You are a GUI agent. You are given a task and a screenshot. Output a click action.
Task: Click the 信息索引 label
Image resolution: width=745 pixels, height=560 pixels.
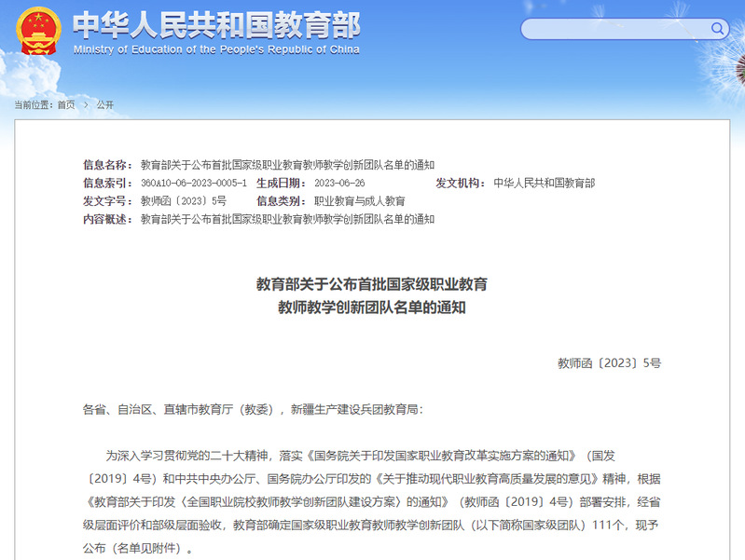[x=108, y=183]
